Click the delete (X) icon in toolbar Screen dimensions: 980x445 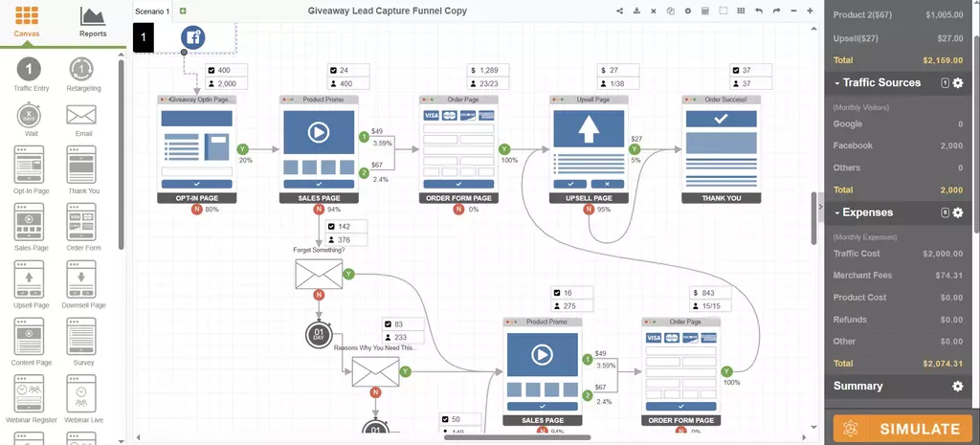pyautogui.click(x=653, y=11)
